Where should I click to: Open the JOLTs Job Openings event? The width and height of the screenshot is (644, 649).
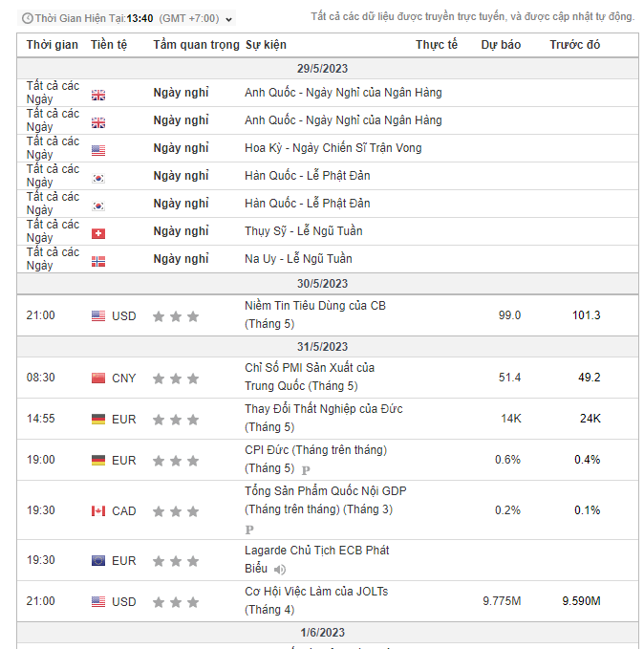click(x=316, y=600)
